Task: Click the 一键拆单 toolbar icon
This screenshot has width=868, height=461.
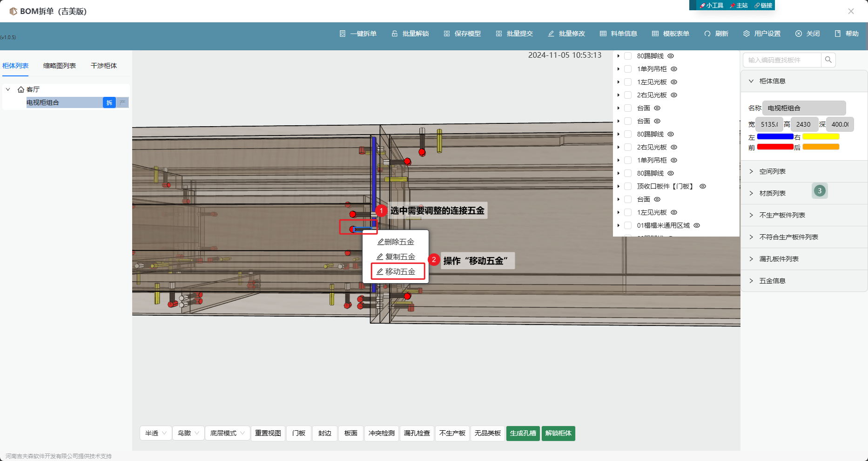Action: point(343,34)
